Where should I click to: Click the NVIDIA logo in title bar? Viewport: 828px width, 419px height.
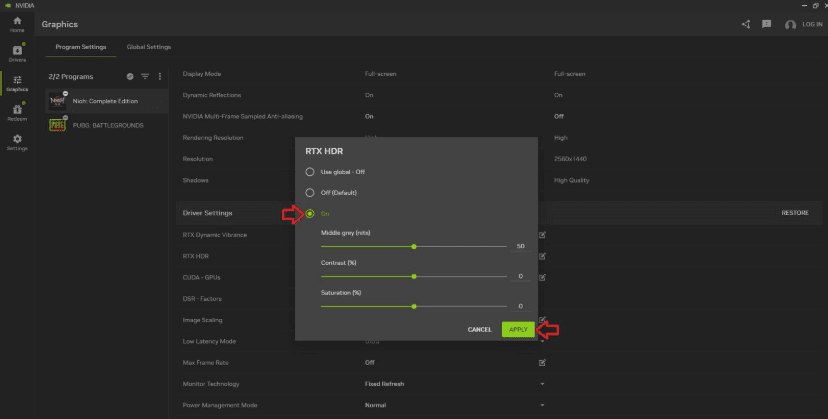7,5
